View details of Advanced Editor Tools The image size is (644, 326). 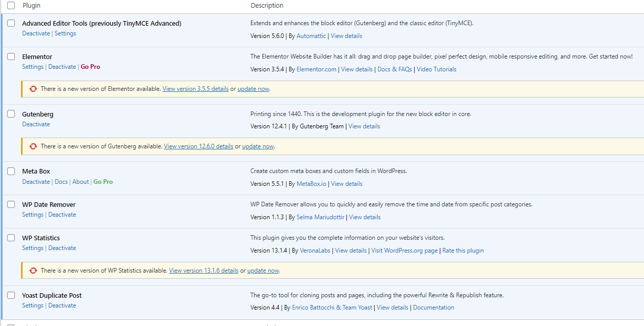click(346, 36)
